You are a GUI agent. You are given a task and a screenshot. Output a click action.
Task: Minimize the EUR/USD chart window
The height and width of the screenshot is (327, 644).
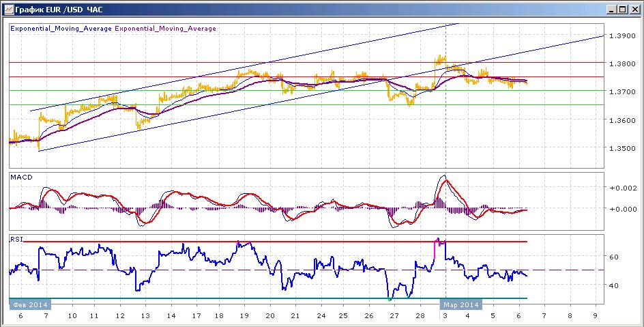611,9
